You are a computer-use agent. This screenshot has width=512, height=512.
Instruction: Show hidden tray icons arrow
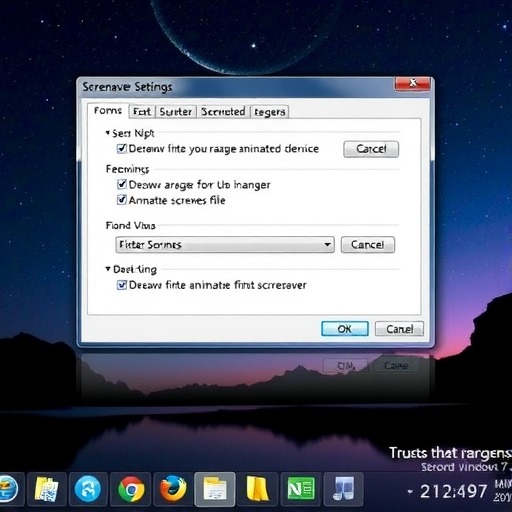(x=410, y=491)
